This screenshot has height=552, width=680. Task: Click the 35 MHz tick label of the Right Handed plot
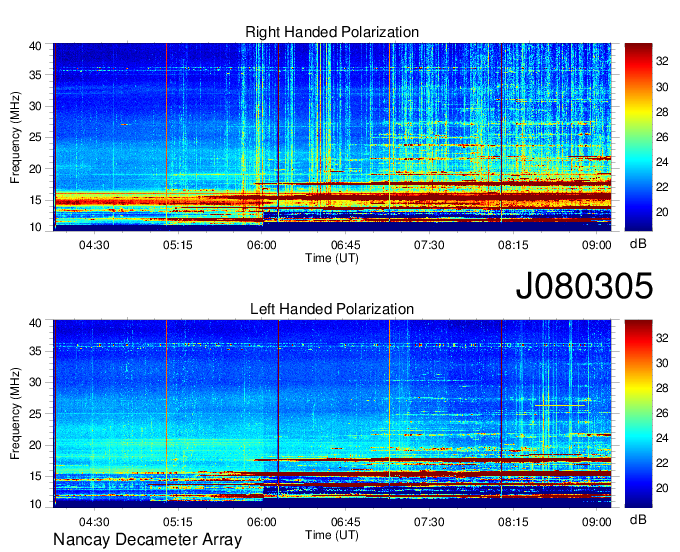coord(35,75)
